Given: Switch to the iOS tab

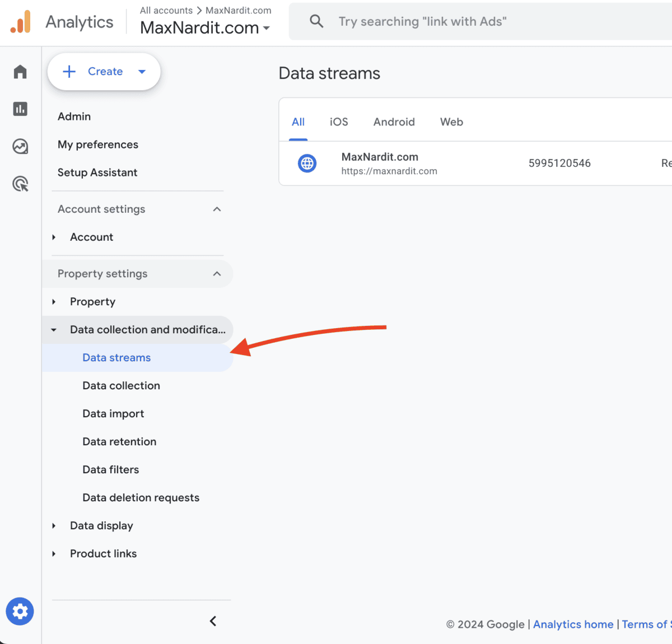Looking at the screenshot, I should coord(339,122).
